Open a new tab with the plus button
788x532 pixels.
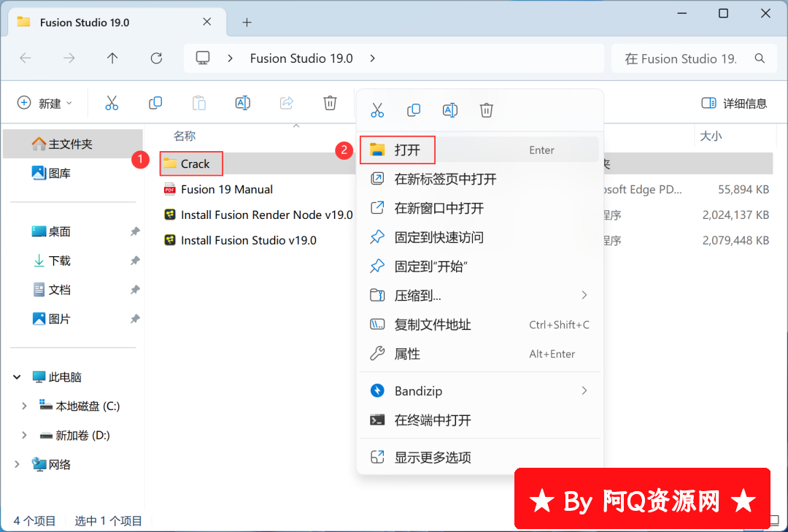click(x=247, y=22)
